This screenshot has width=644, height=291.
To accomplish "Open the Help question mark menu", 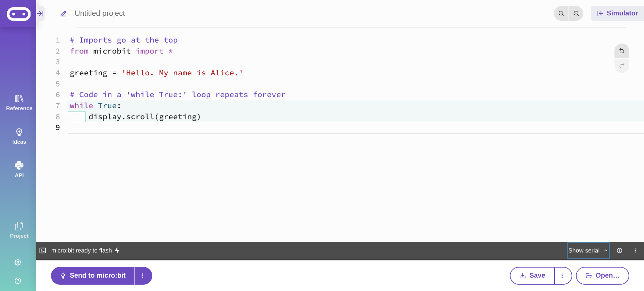I will (18, 281).
